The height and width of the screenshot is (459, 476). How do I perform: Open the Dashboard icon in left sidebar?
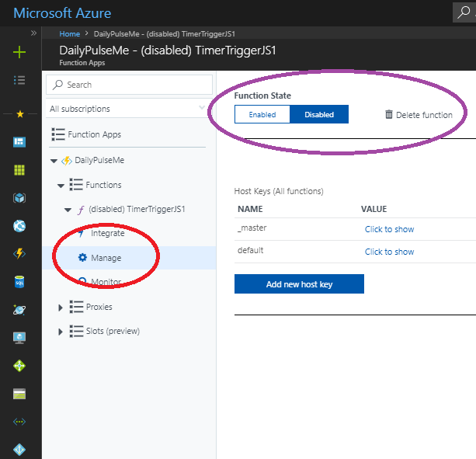tap(19, 142)
